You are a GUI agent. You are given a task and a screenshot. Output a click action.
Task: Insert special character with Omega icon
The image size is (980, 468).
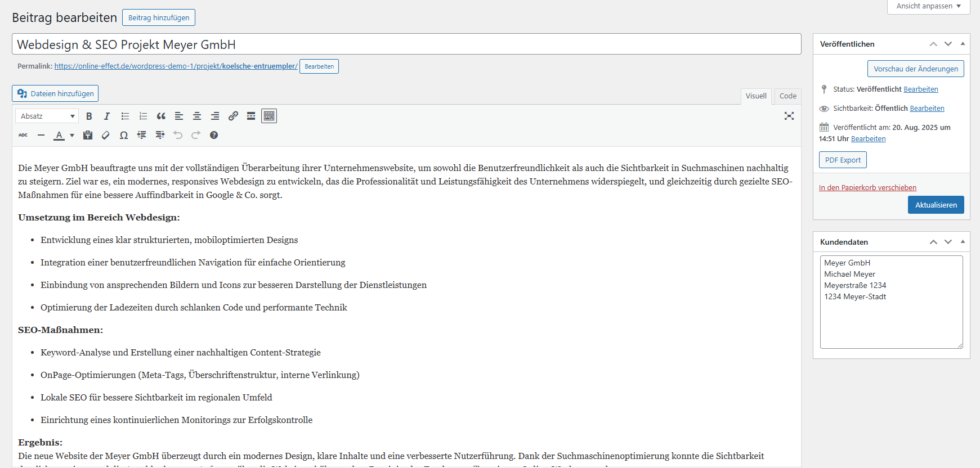124,135
